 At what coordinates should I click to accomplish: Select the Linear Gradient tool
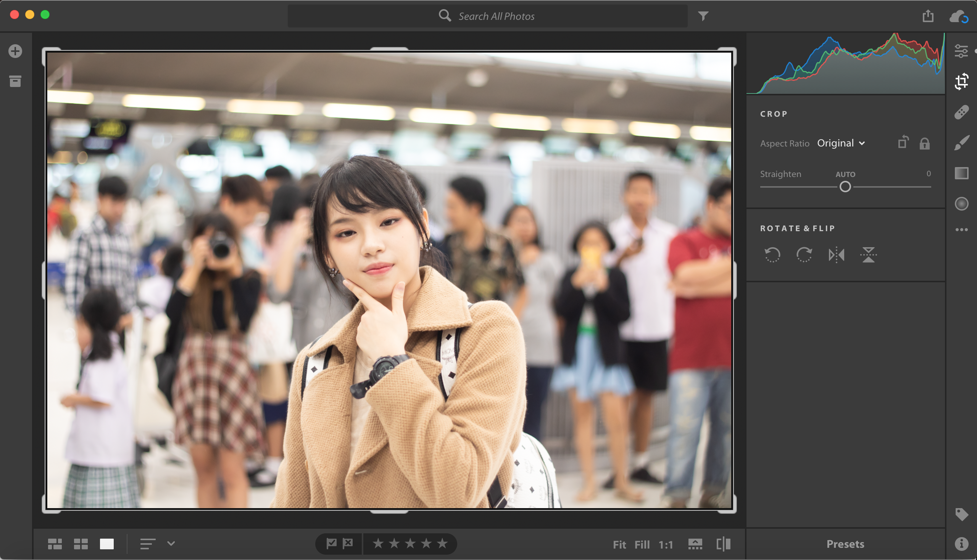[961, 173]
